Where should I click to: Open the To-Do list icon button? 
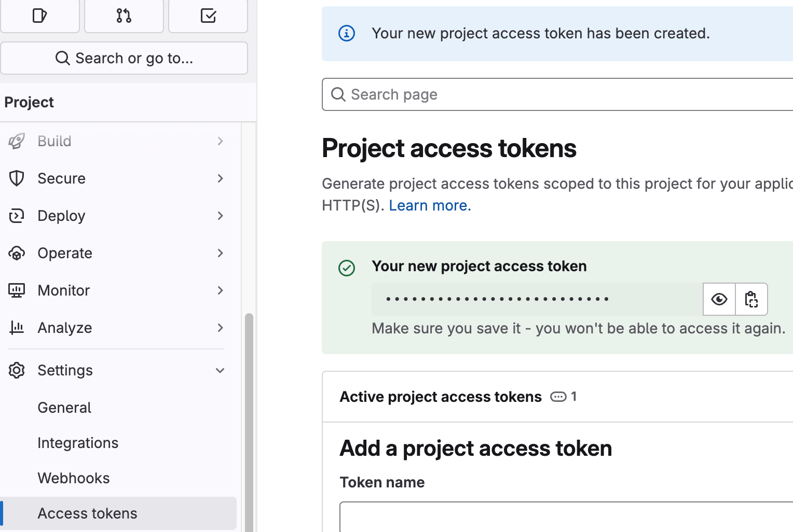click(x=208, y=16)
